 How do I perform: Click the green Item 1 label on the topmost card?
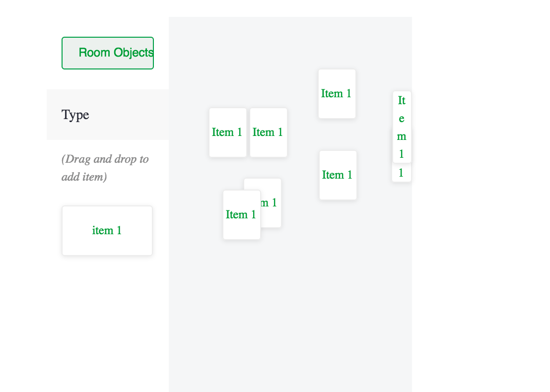[x=337, y=93]
